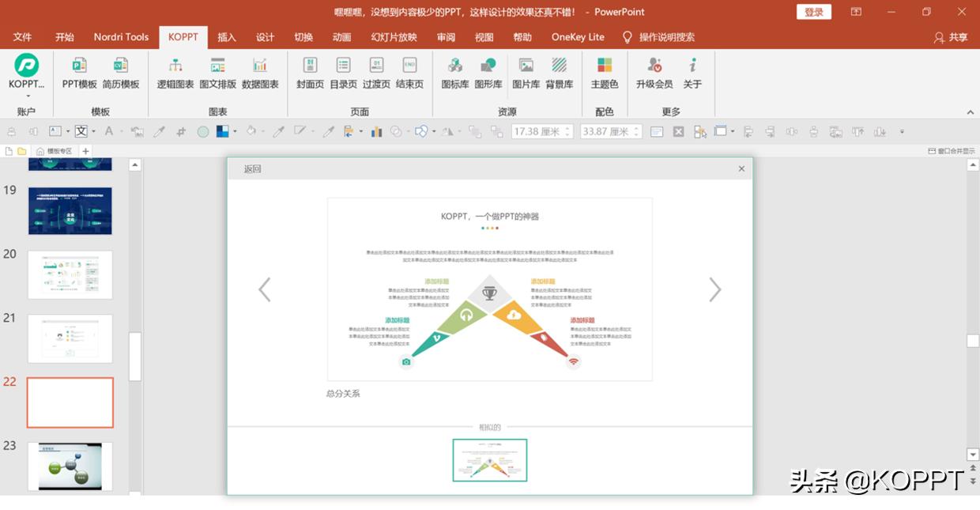This screenshot has width=980, height=510.
Task: Select the empty slide 22 thumbnail
Action: [70, 402]
